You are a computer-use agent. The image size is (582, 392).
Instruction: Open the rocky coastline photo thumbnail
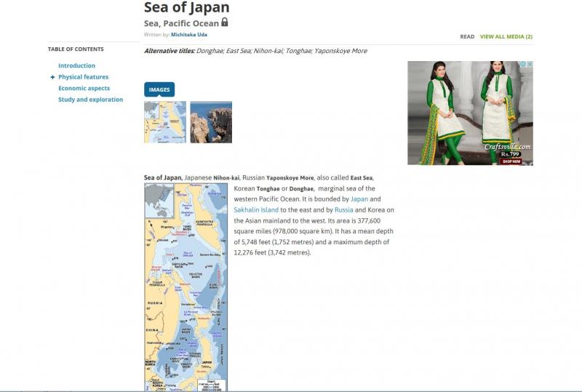[x=211, y=122]
